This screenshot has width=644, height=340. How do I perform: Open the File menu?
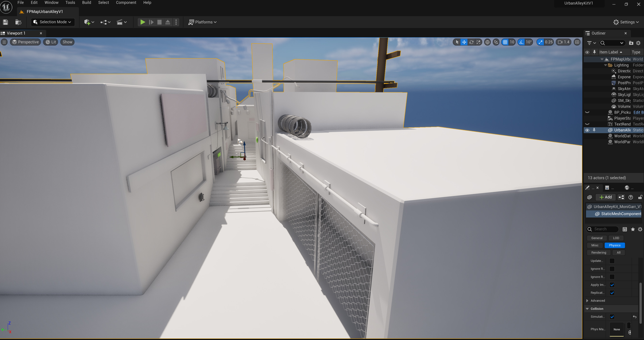point(21,3)
